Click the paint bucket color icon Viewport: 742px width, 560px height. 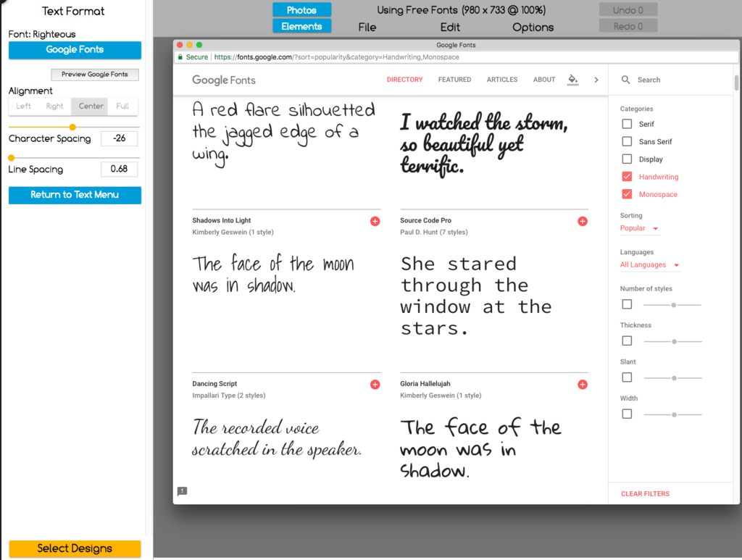pos(572,80)
